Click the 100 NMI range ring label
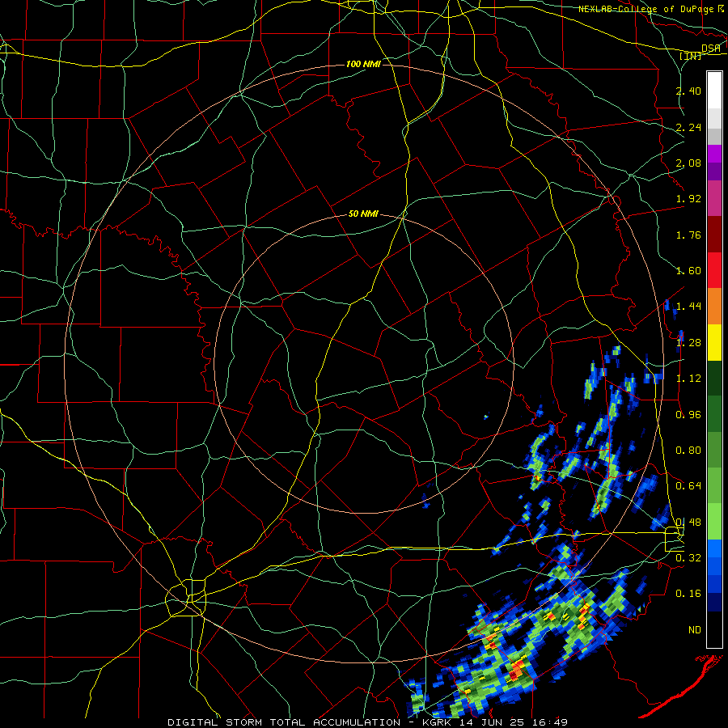728x728 pixels. coord(363,64)
